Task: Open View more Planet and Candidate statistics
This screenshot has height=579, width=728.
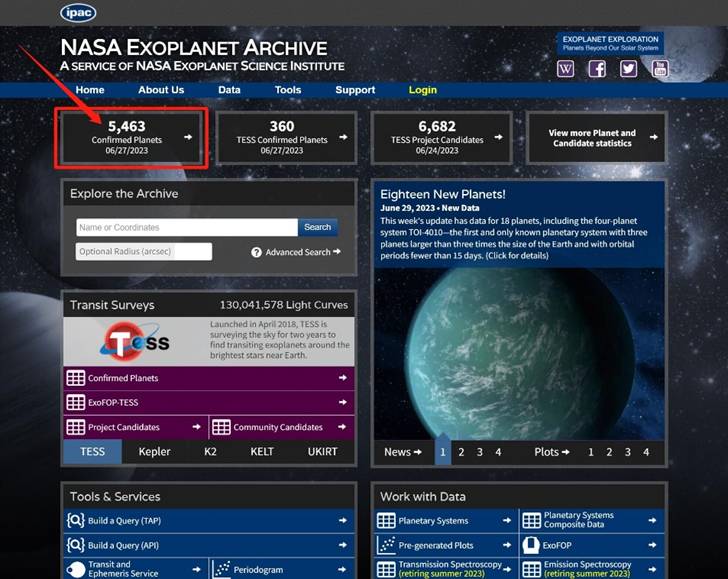Action: point(595,138)
